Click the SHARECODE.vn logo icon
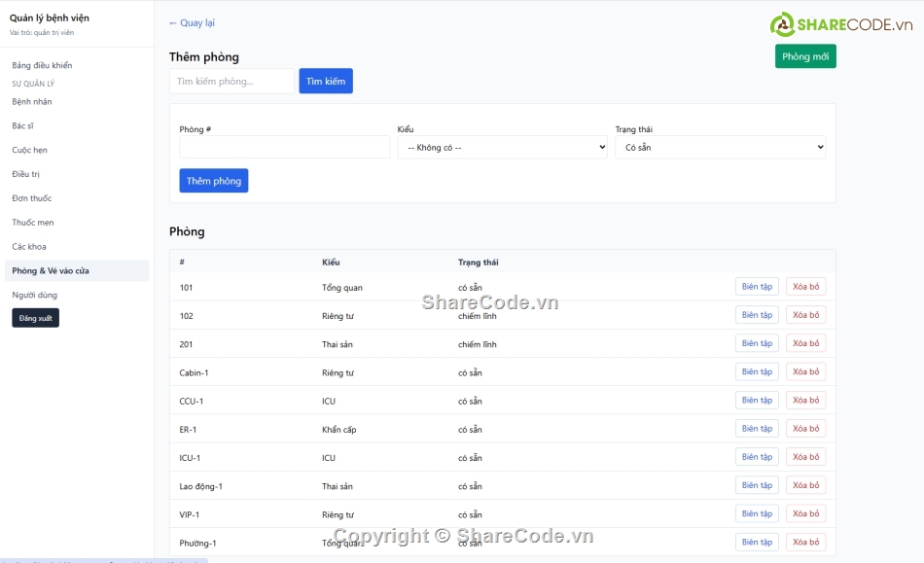The height and width of the screenshot is (563, 924). pyautogui.click(x=781, y=21)
